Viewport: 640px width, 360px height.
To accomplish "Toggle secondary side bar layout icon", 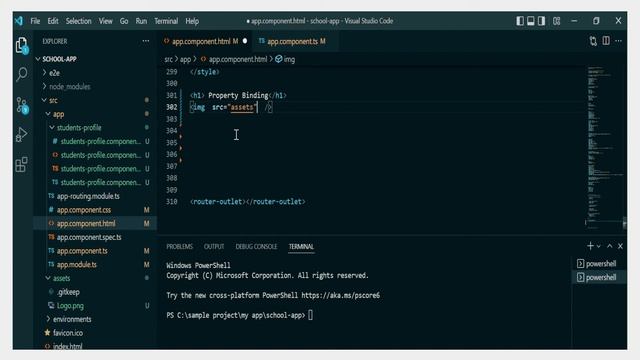I will pos(542,21).
